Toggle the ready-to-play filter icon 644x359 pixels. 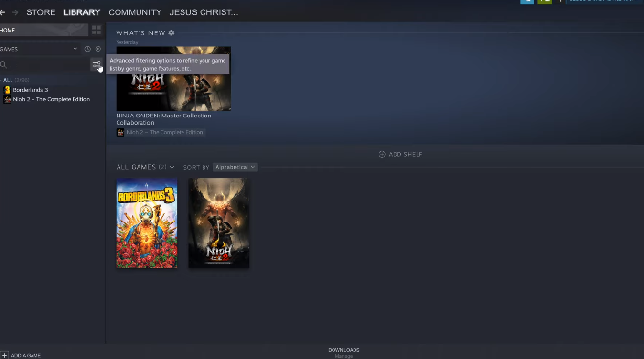[x=98, y=49]
